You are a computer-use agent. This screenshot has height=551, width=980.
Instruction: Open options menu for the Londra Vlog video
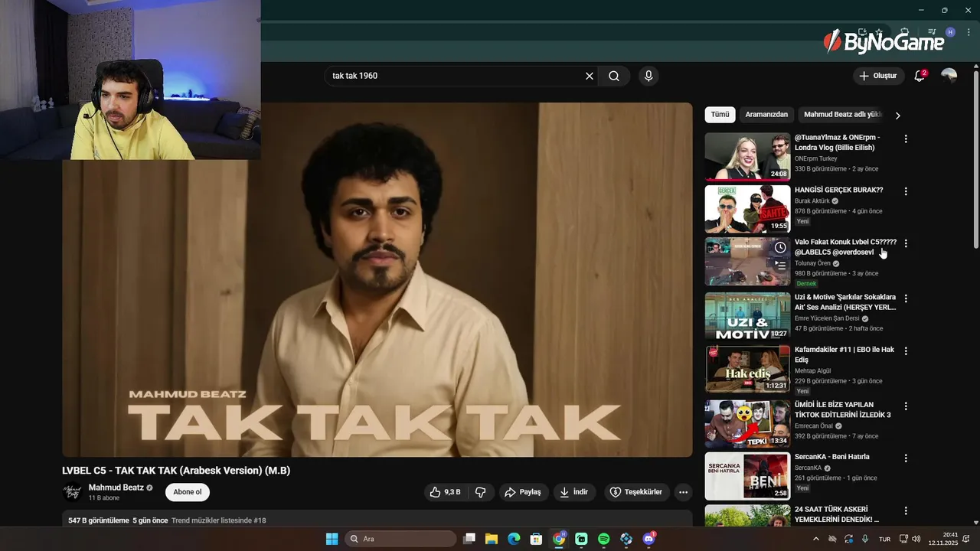tap(906, 139)
